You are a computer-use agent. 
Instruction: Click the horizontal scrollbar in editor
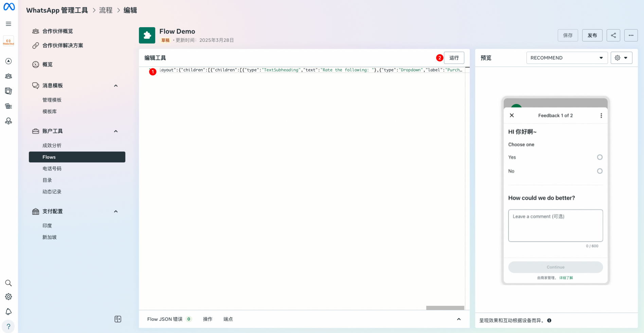[x=445, y=308]
